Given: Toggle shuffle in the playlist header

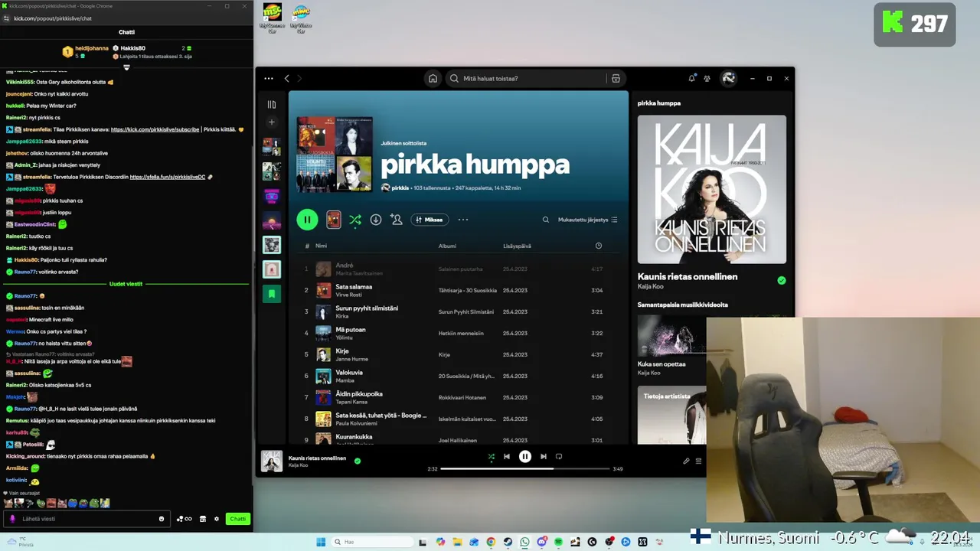Looking at the screenshot, I should point(355,220).
